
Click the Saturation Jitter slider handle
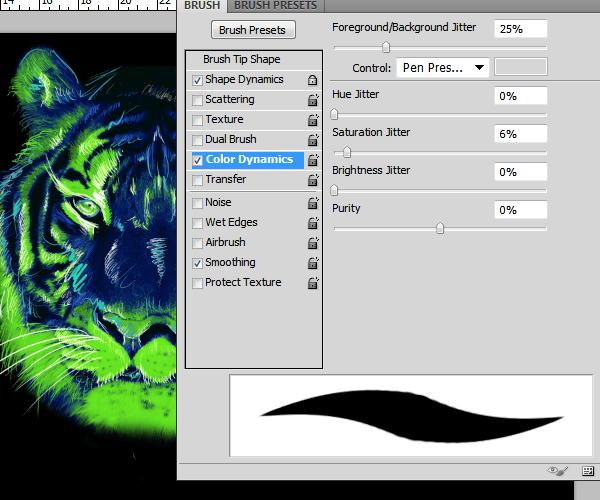(x=347, y=152)
